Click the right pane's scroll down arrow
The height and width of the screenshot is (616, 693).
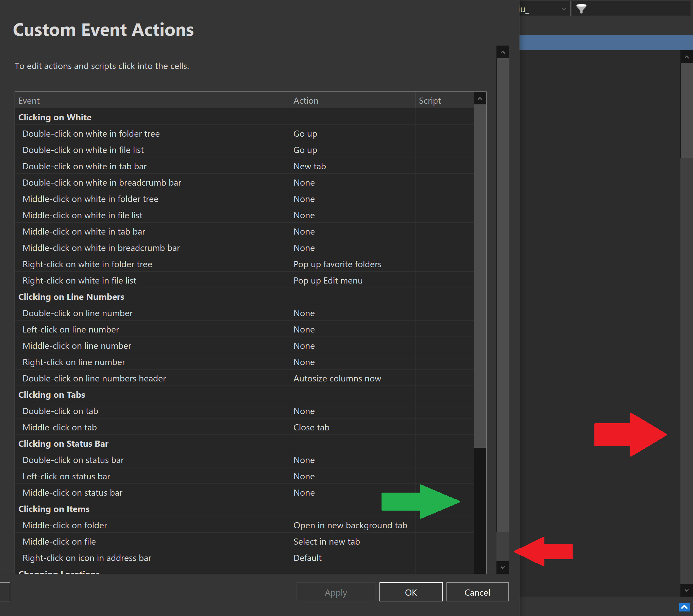(x=687, y=591)
